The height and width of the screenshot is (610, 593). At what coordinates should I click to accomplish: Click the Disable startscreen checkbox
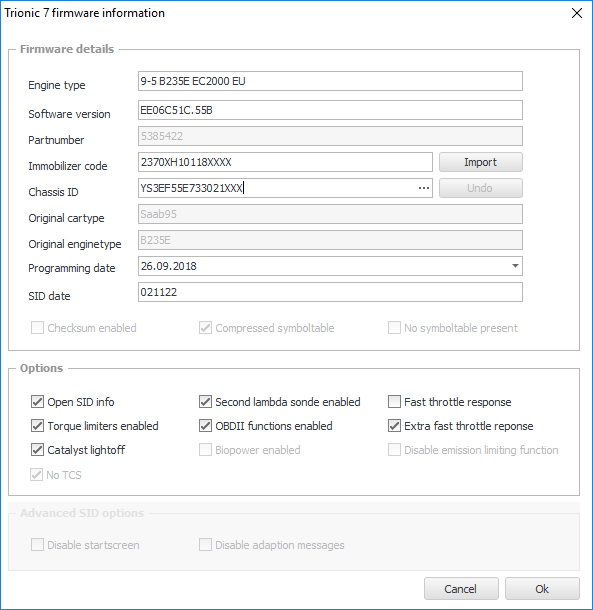[37, 545]
